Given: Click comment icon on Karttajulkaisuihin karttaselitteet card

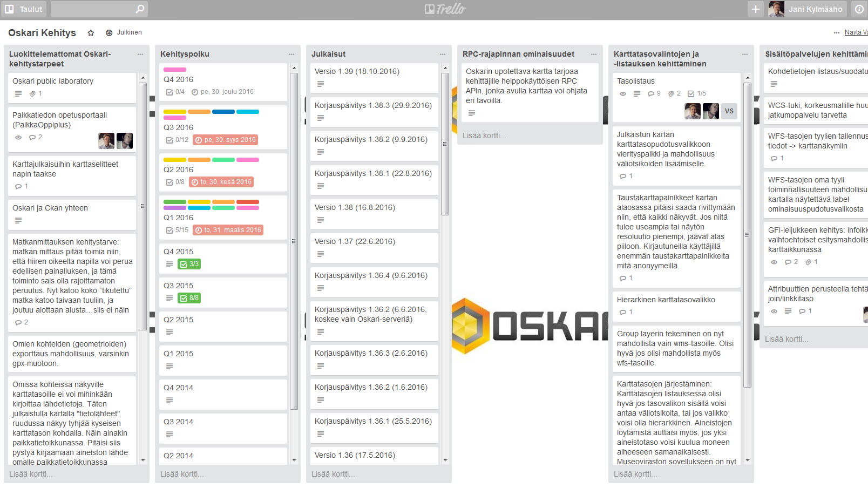Looking at the screenshot, I should click(18, 186).
